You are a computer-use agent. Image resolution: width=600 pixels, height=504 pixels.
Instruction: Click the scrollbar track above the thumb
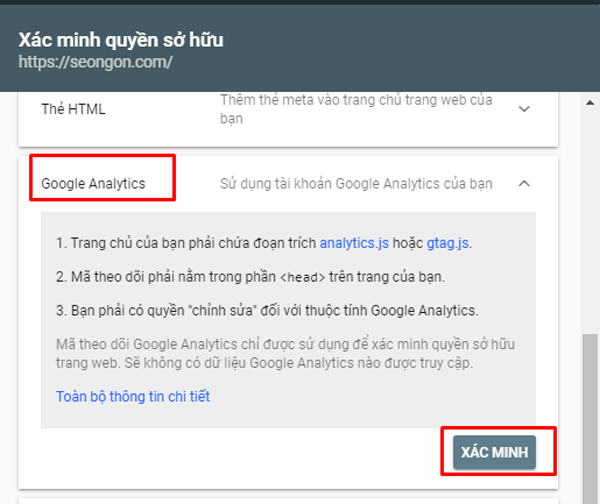590,220
